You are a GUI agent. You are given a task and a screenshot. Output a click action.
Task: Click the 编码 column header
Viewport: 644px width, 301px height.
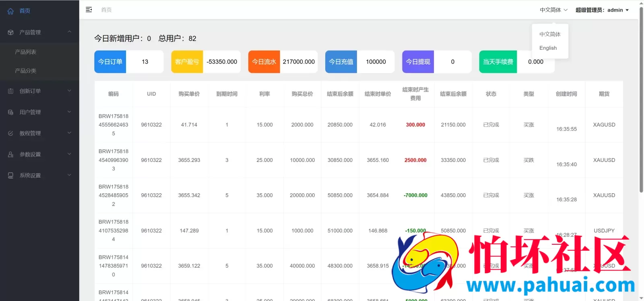114,94
